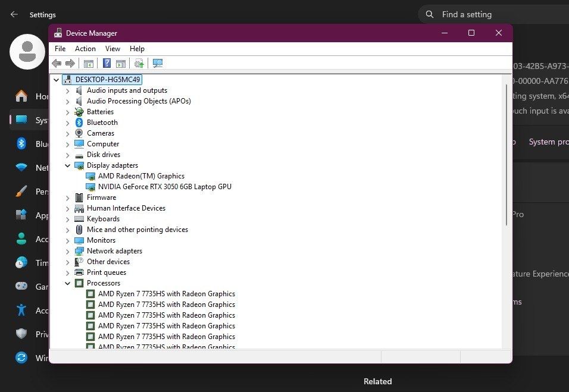Select the first AMD Ryzen 7 7735HS entry

167,294
